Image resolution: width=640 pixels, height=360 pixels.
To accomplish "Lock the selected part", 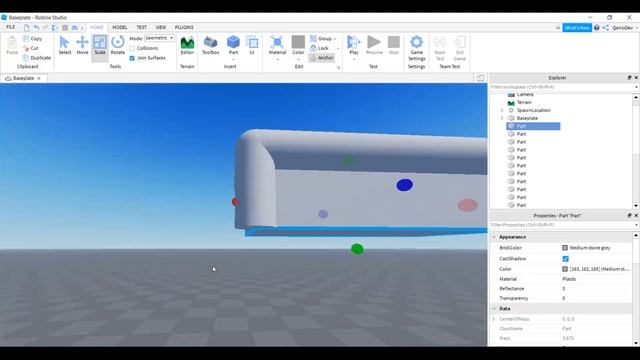I will 319,48.
